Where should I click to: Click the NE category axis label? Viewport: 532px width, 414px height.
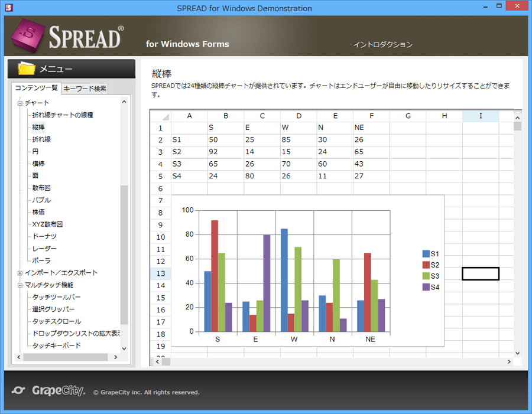click(x=371, y=340)
